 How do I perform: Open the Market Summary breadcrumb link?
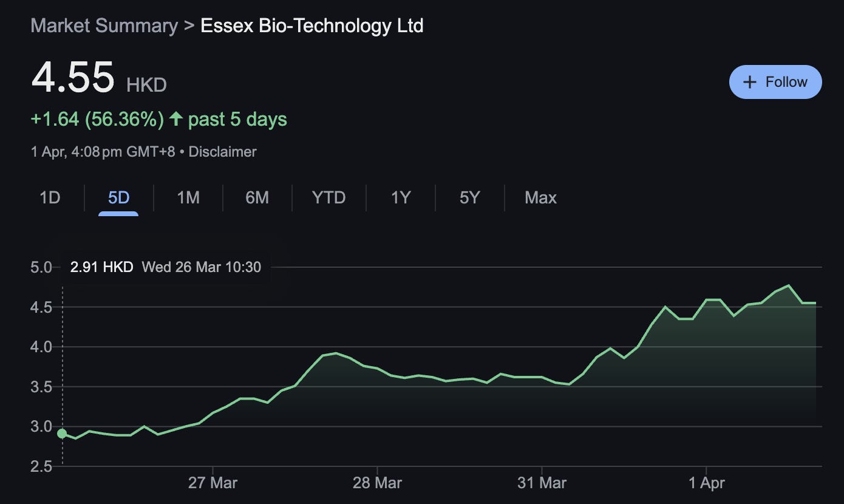(x=104, y=26)
